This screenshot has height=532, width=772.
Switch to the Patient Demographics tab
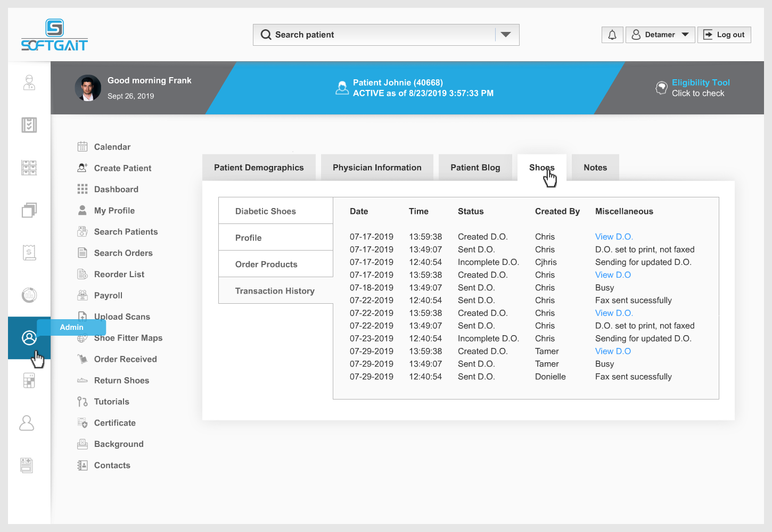pyautogui.click(x=259, y=168)
